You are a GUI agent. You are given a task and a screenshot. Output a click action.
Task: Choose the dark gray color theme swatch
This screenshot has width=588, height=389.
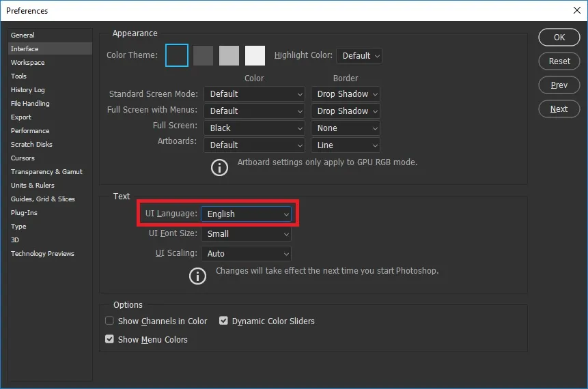[x=203, y=55]
